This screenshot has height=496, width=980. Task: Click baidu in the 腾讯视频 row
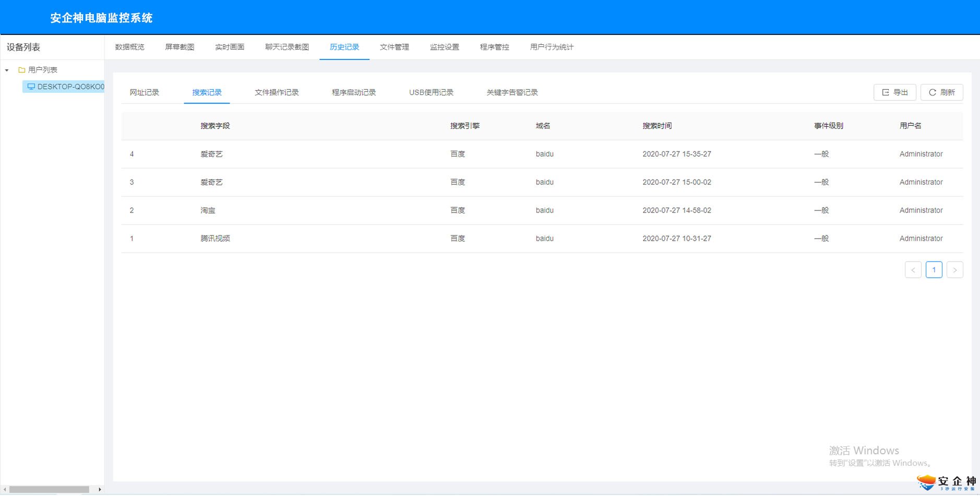(x=545, y=239)
